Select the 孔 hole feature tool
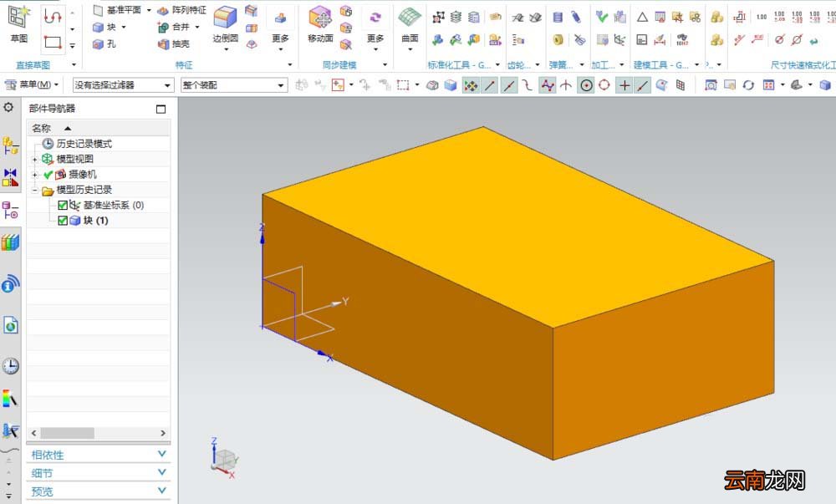The height and width of the screenshot is (504, 836). [104, 43]
